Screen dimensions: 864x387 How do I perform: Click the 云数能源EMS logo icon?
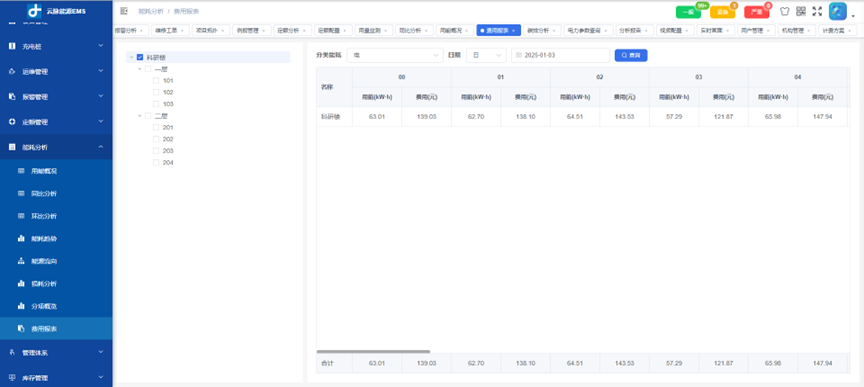tap(35, 10)
